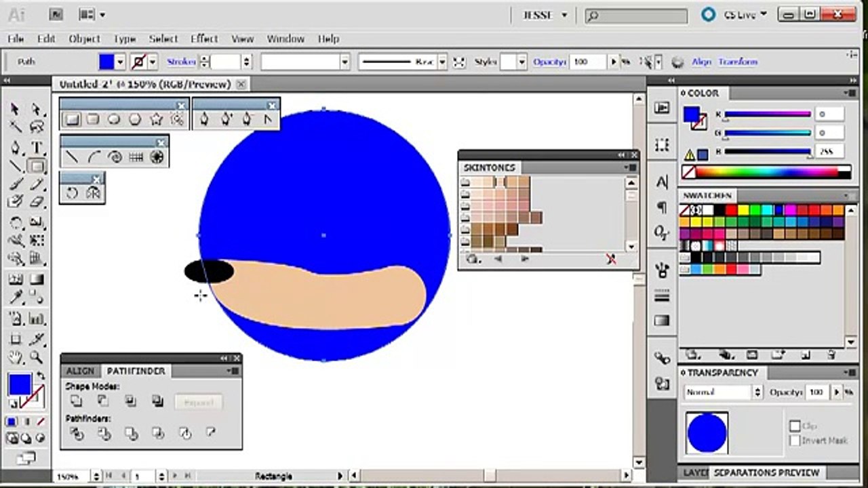Open the Pathfinder panel options menu

pyautogui.click(x=233, y=371)
